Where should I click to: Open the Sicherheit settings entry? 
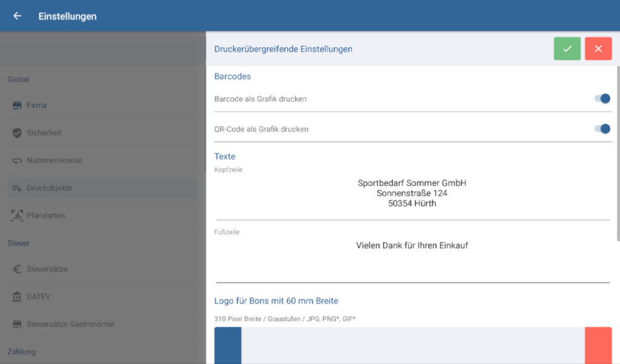(x=44, y=133)
